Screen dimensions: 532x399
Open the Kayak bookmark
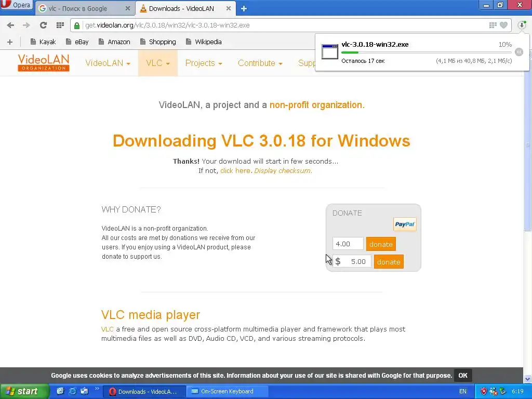[x=43, y=42]
